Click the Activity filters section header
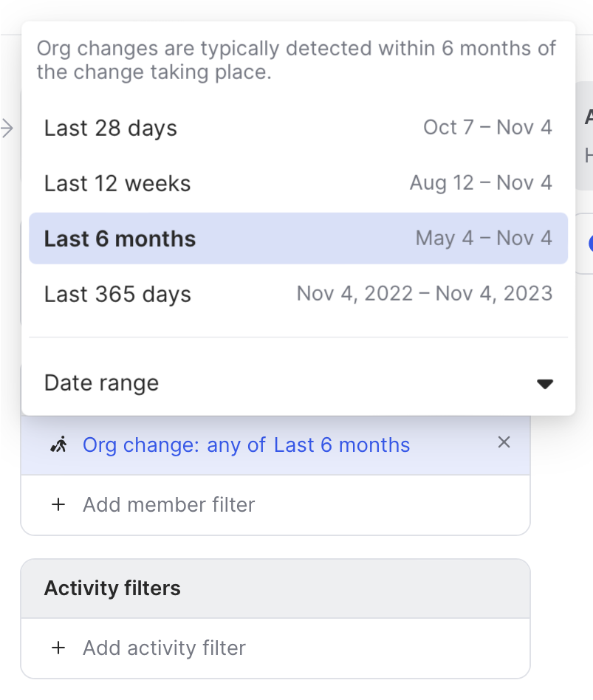This screenshot has height=700, width=593. click(112, 589)
